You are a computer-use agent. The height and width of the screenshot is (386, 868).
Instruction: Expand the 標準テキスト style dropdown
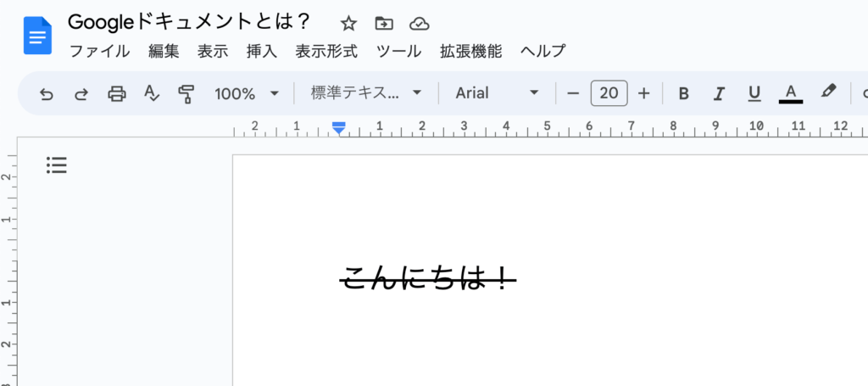(x=366, y=93)
